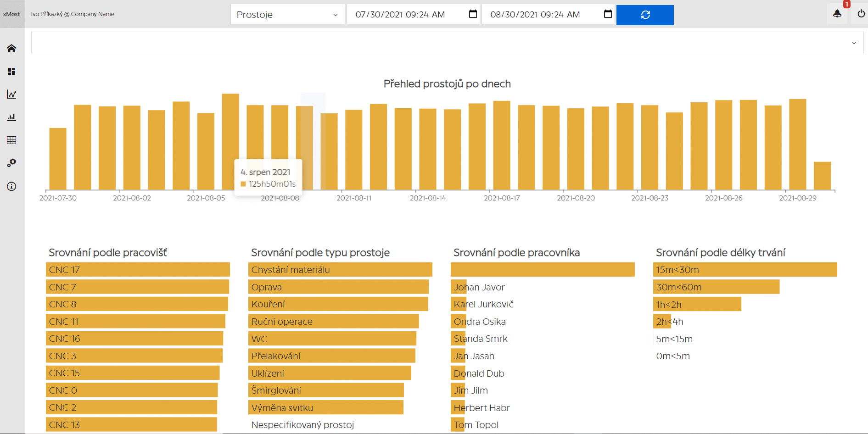Select the CNC 16 bar
The width and height of the screenshot is (868, 434).
(134, 339)
